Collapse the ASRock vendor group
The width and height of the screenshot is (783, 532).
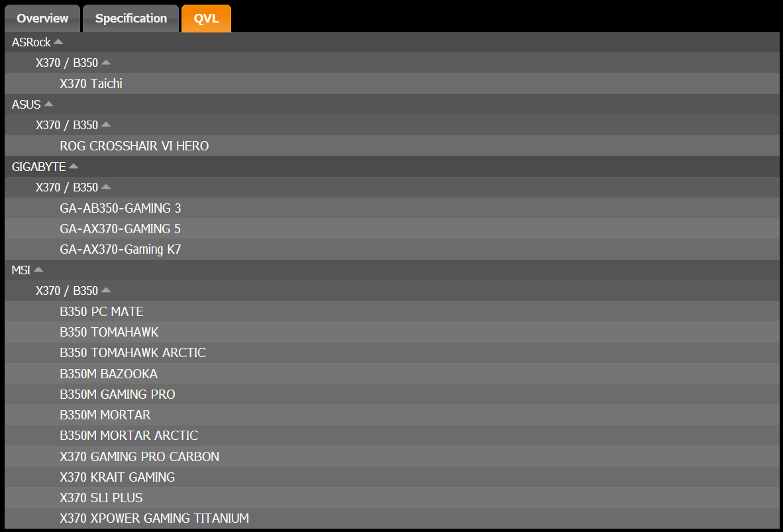[392, 42]
